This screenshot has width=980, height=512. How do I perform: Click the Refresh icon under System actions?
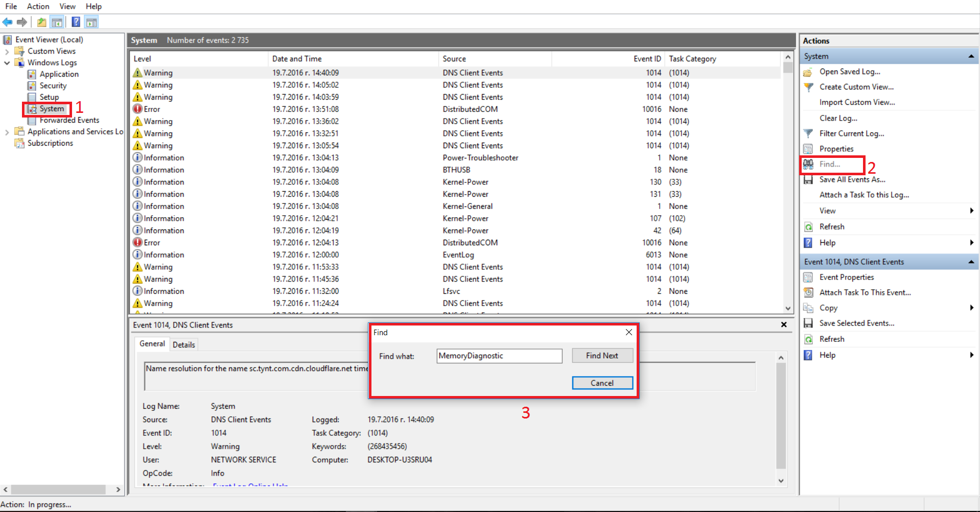pos(808,227)
